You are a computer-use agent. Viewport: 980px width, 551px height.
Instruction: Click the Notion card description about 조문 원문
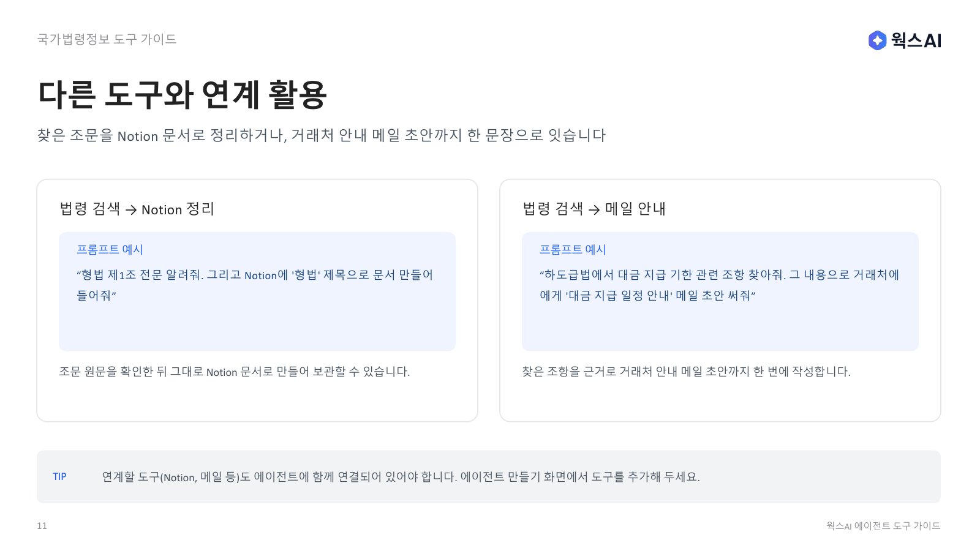tap(235, 372)
